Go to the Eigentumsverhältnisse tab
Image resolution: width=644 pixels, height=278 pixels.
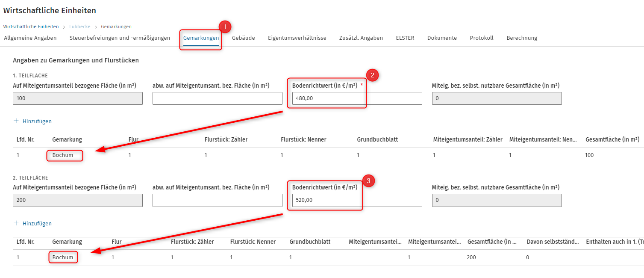[x=297, y=38]
